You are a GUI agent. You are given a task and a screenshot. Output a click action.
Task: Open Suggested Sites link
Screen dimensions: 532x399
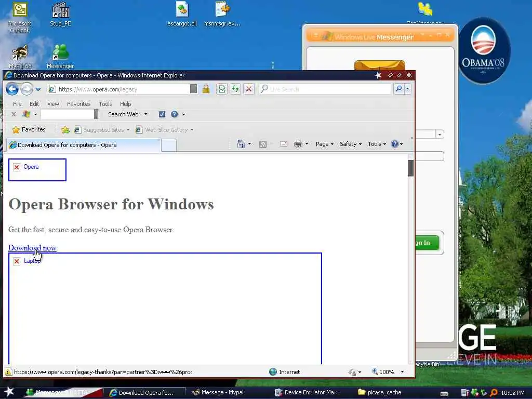tap(103, 130)
